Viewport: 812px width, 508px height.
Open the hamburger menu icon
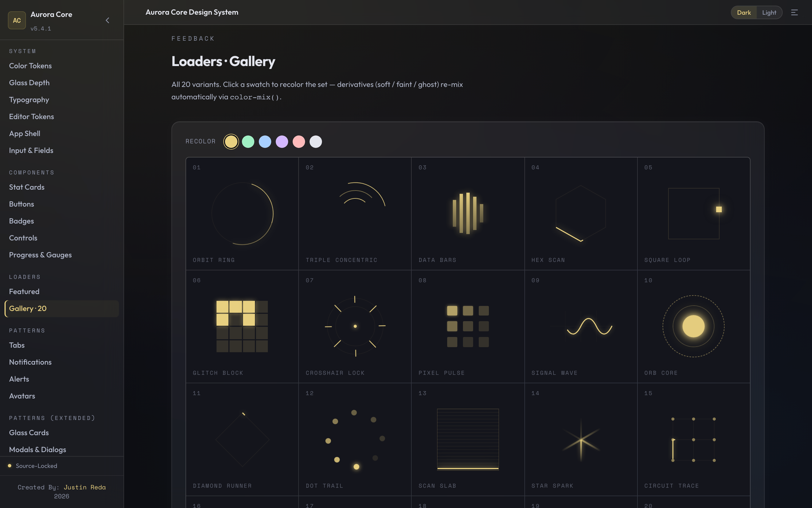[794, 12]
